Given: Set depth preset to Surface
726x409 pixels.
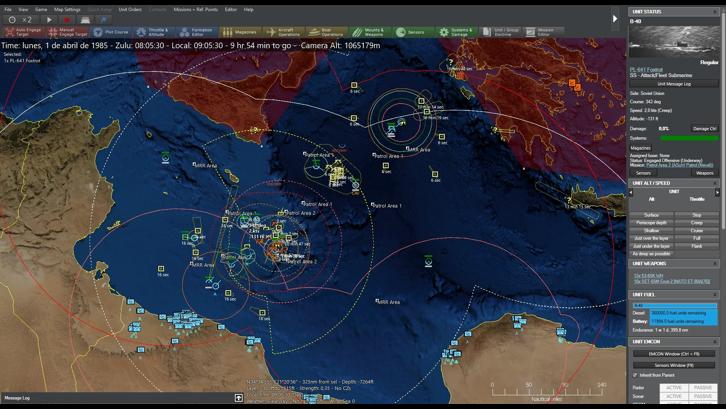Looking at the screenshot, I should point(651,215).
